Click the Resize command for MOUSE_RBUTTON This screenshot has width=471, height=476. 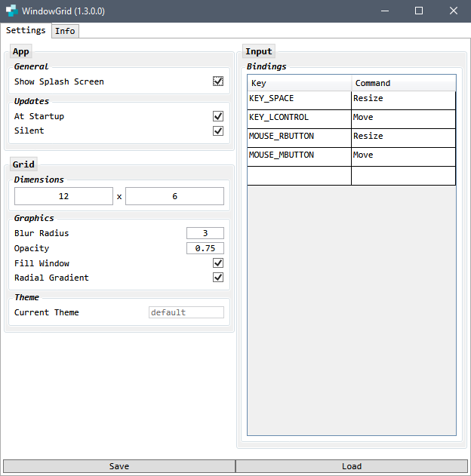pyautogui.click(x=404, y=138)
